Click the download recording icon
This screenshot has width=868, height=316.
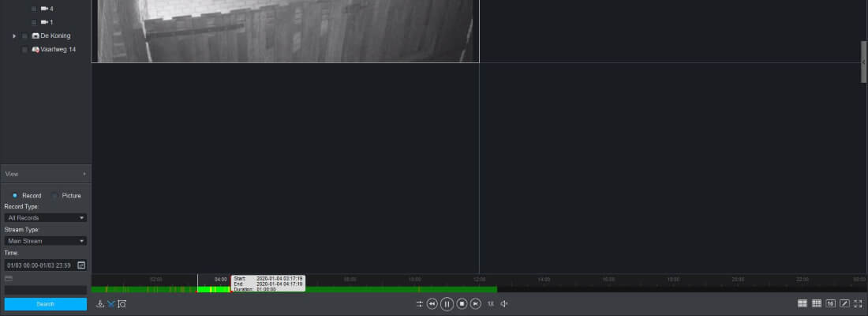coord(100,303)
